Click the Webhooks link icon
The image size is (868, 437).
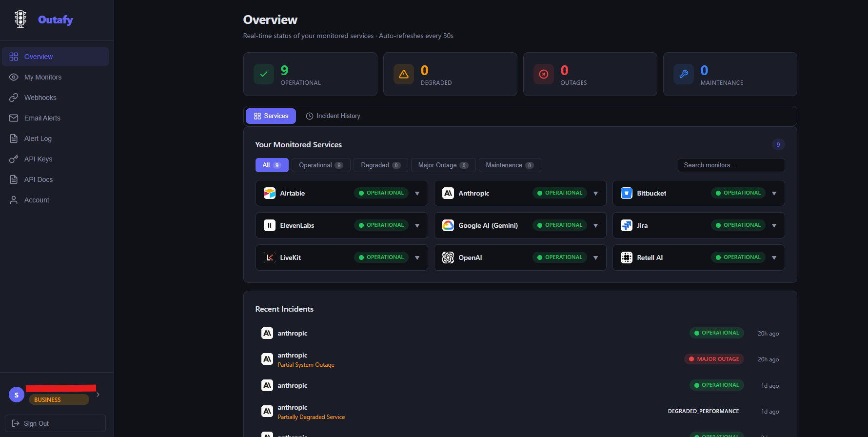(x=14, y=98)
